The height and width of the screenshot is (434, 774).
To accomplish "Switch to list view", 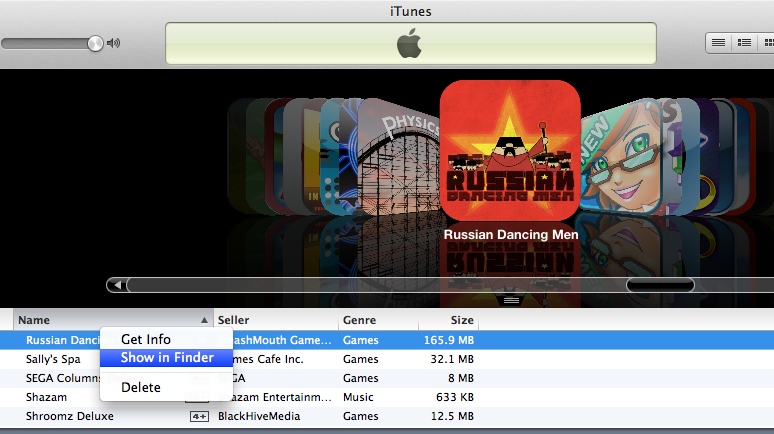I will click(718, 42).
